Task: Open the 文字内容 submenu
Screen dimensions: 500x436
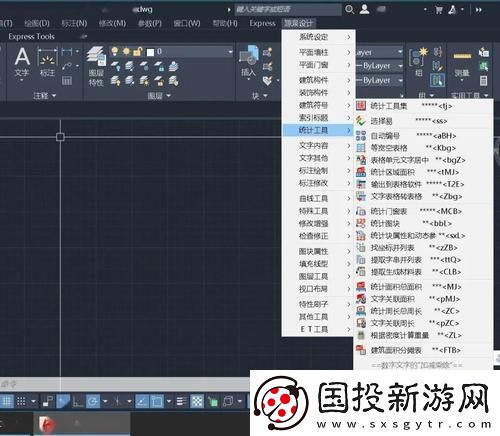Action: [x=319, y=145]
